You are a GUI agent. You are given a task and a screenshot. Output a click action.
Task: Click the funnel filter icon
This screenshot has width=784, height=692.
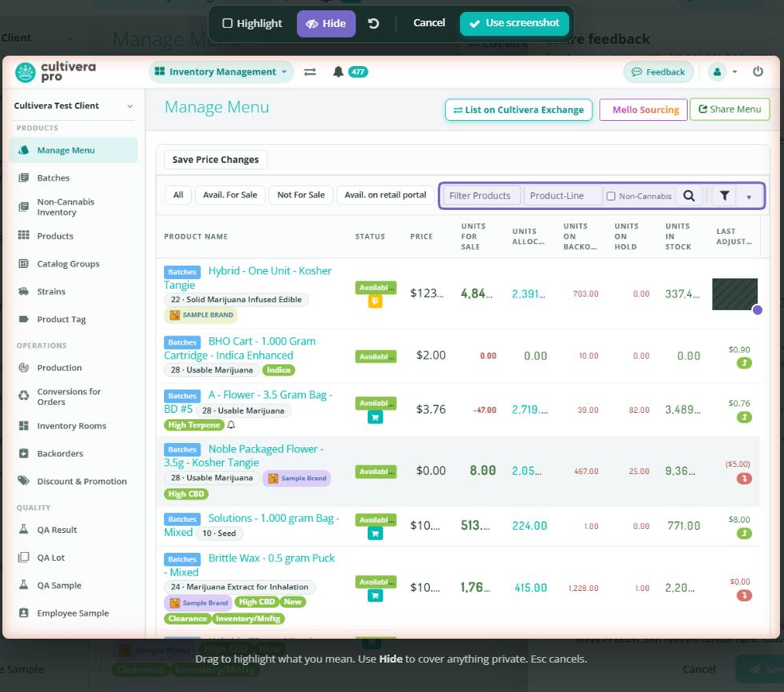click(x=724, y=196)
